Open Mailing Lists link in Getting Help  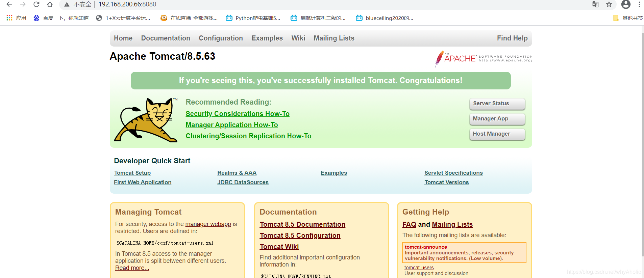click(x=452, y=224)
